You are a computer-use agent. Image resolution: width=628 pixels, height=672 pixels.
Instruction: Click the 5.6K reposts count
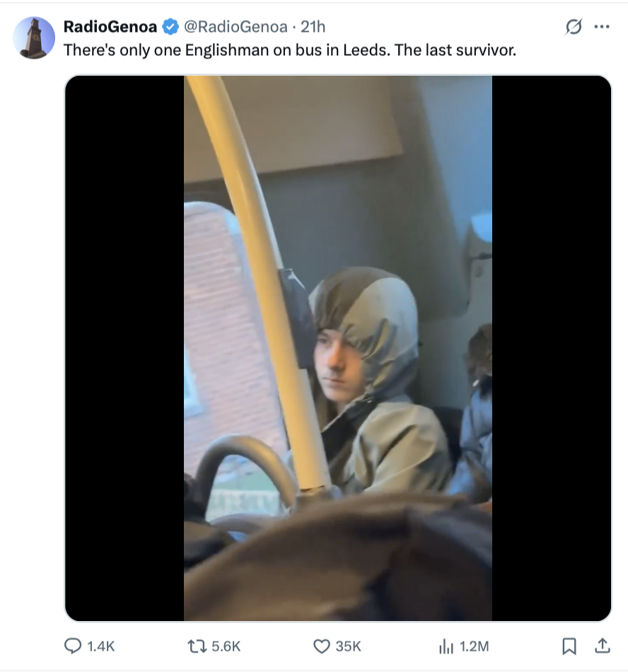click(x=226, y=647)
